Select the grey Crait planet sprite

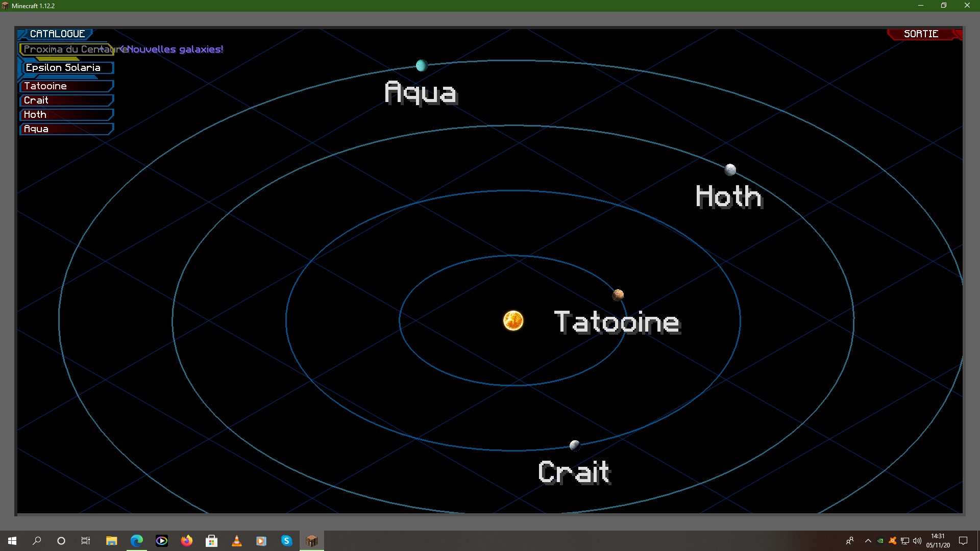coord(575,445)
